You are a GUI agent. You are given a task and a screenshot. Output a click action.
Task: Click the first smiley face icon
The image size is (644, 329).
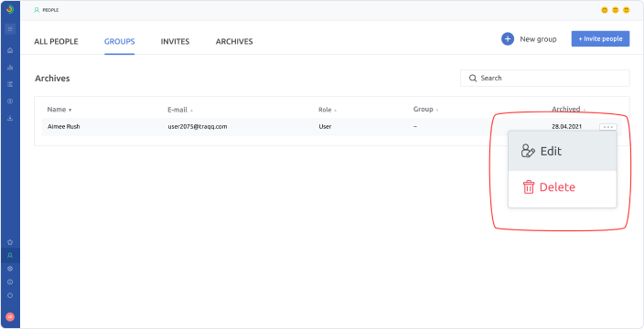[604, 10]
